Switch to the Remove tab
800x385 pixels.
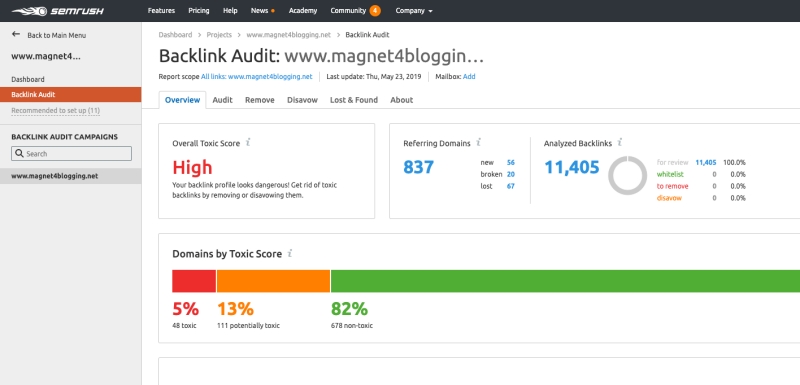[x=260, y=100]
